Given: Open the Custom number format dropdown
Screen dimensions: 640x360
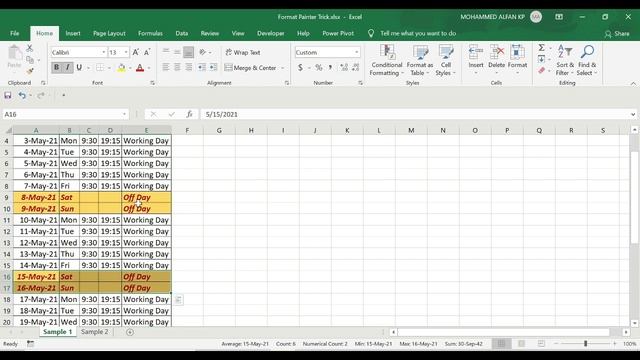Looking at the screenshot, I should [x=356, y=52].
